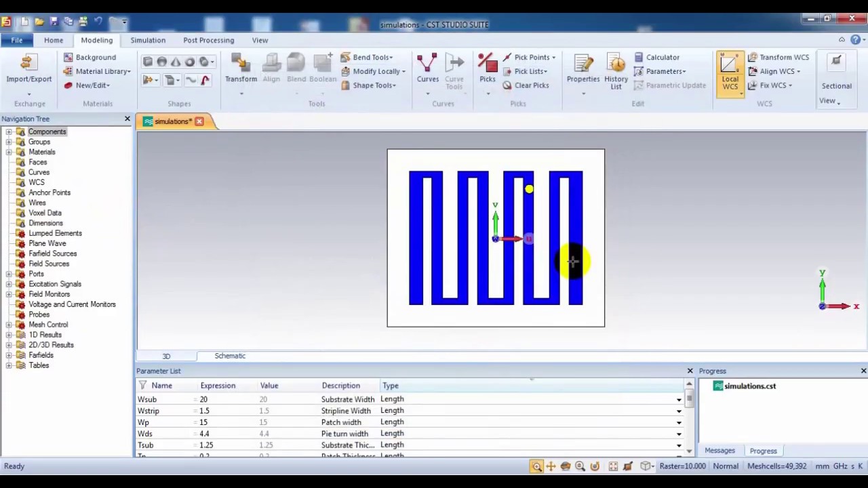868x488 pixels.
Task: Expand the 1D Results tree node
Action: click(9, 335)
